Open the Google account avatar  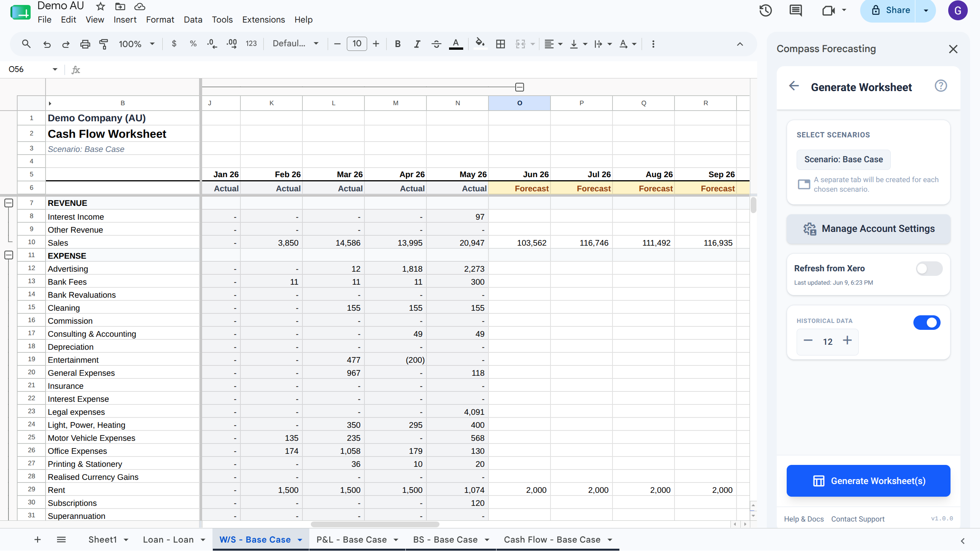[x=958, y=10]
